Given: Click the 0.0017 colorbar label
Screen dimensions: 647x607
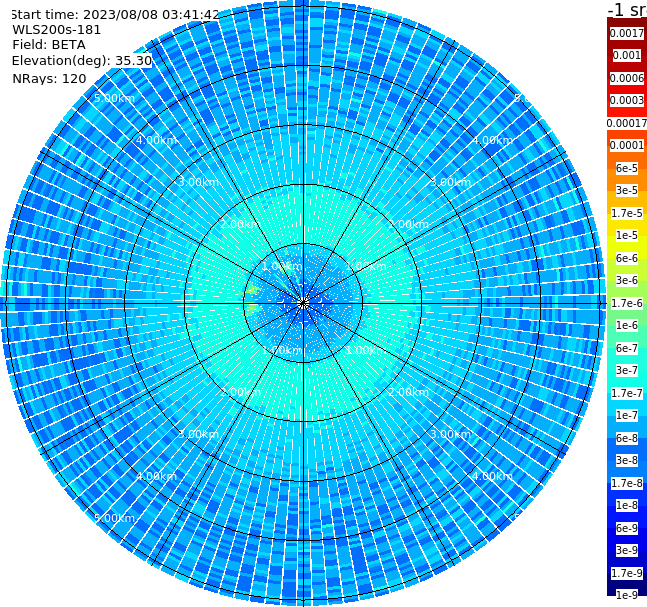Looking at the screenshot, I should click(x=627, y=33).
